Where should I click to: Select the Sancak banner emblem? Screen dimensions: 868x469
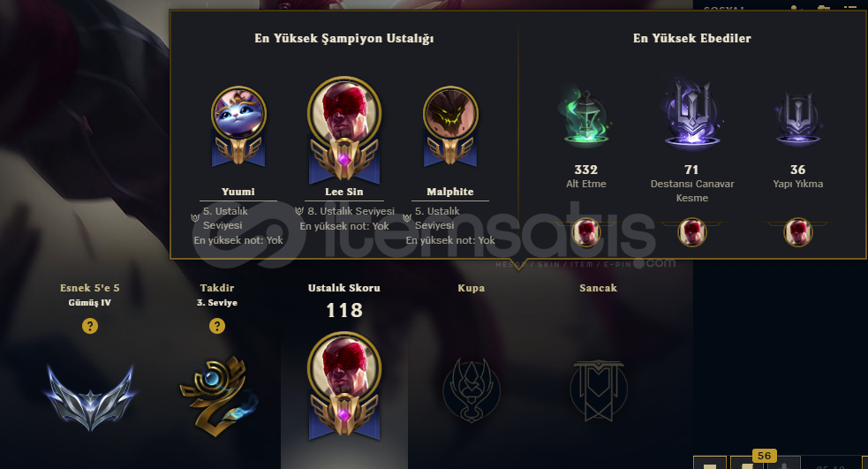599,391
